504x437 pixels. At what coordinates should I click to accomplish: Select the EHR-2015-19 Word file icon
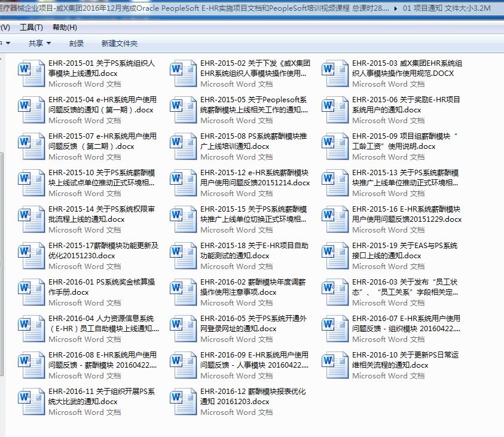(x=335, y=256)
